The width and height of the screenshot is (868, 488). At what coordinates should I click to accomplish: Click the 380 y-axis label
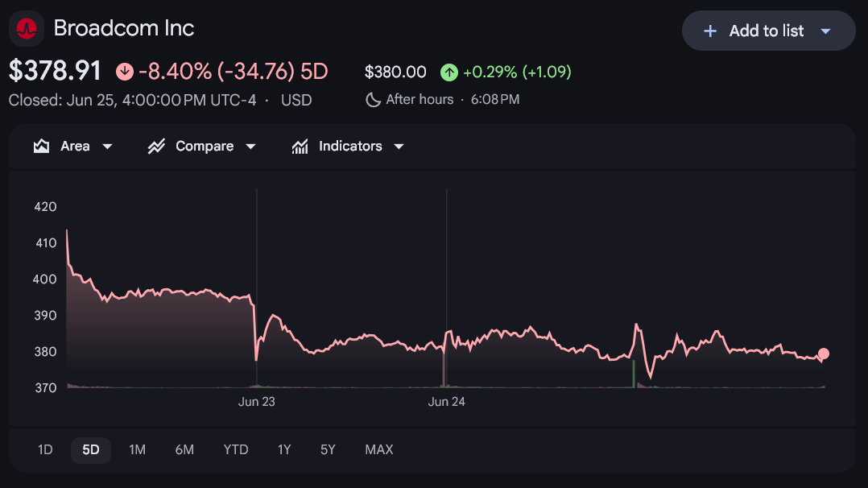tap(45, 352)
